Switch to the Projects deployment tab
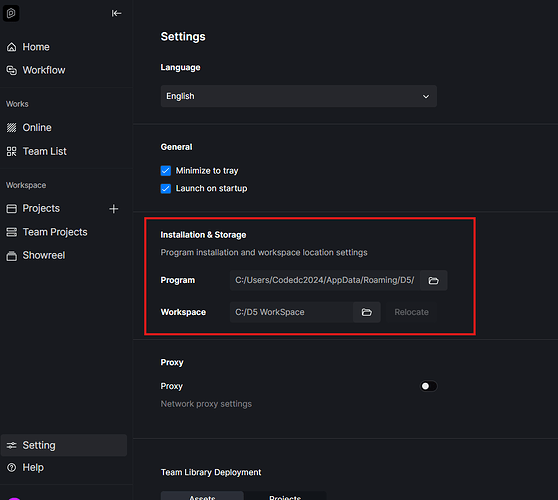 [x=285, y=496]
